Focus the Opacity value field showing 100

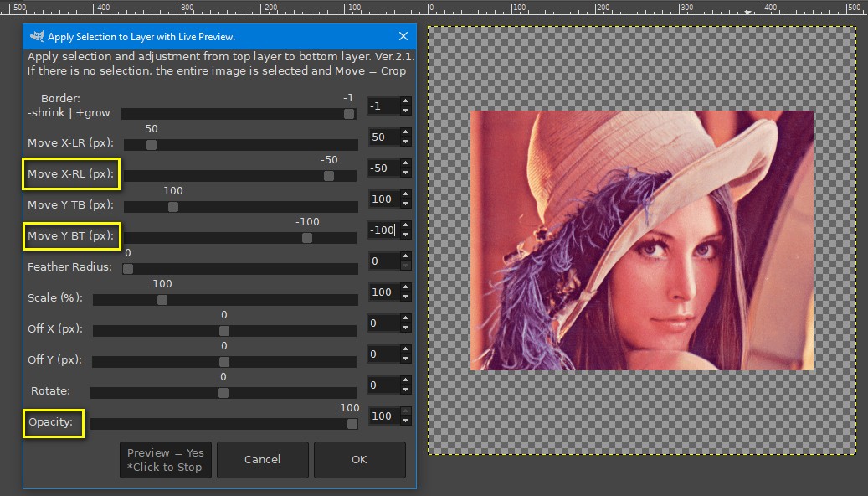tap(383, 416)
